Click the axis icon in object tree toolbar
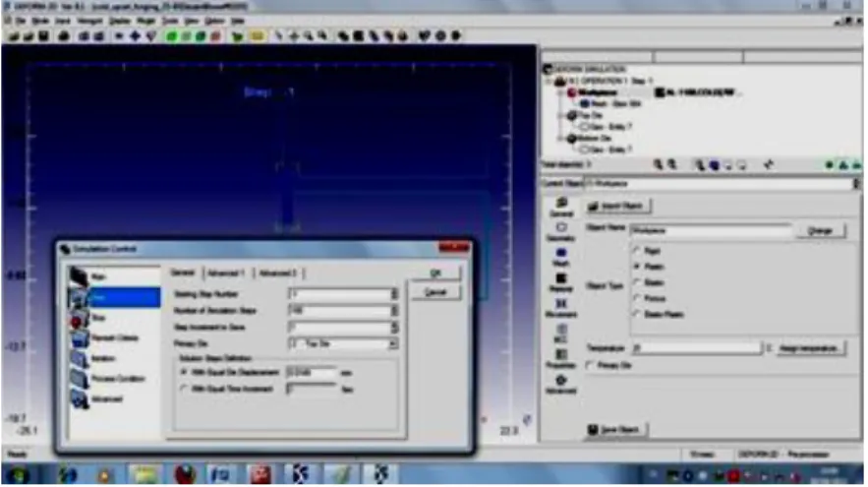 (x=769, y=164)
